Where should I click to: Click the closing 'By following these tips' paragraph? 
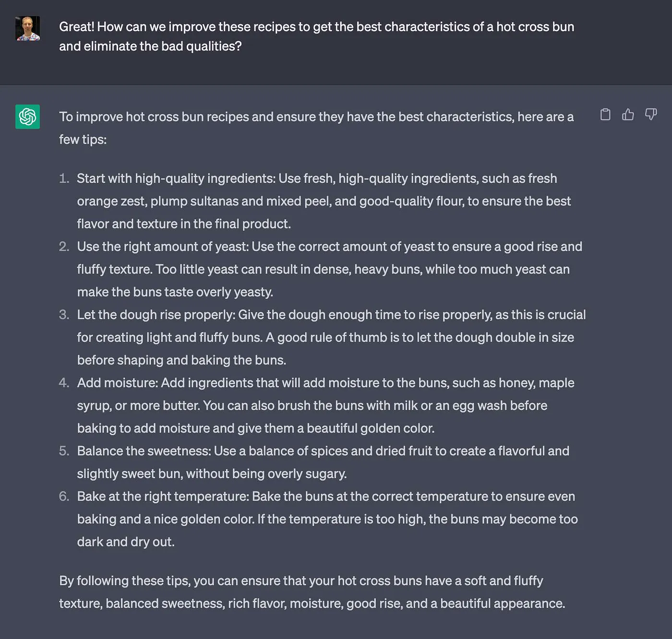312,592
